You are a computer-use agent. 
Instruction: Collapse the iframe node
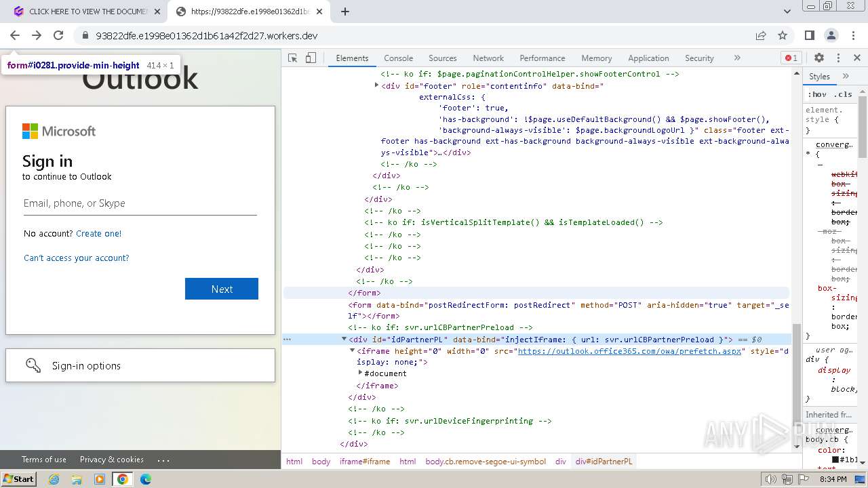tap(352, 350)
